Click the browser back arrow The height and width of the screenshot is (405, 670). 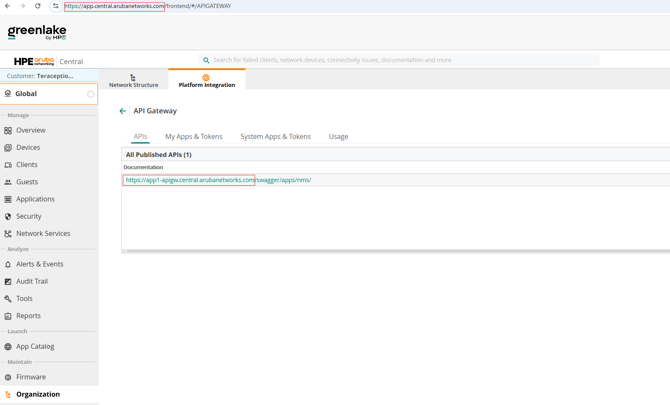click(7, 6)
